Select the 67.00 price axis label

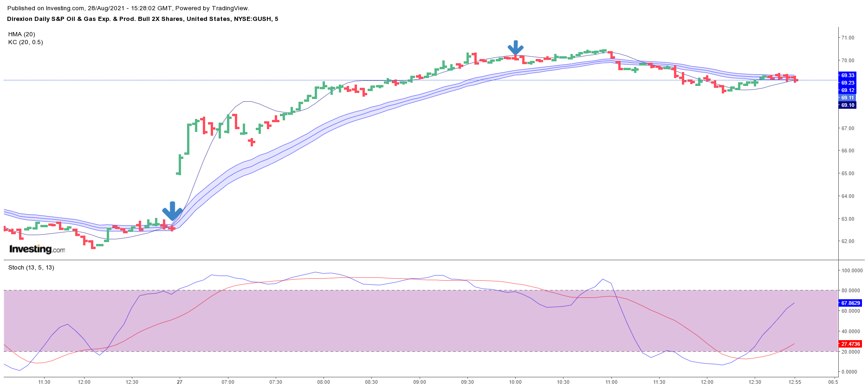[x=848, y=128]
